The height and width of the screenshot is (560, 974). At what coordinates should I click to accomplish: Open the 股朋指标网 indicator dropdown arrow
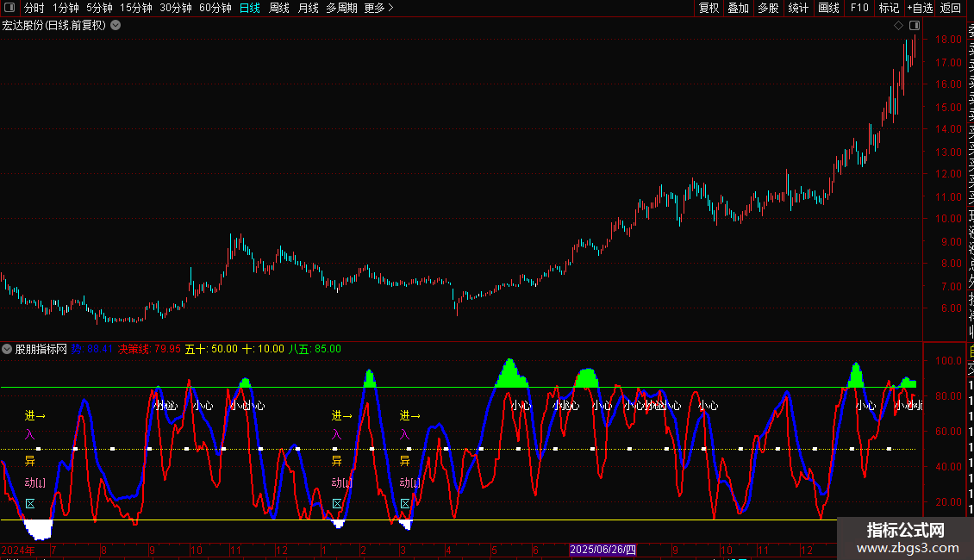[x=8, y=349]
